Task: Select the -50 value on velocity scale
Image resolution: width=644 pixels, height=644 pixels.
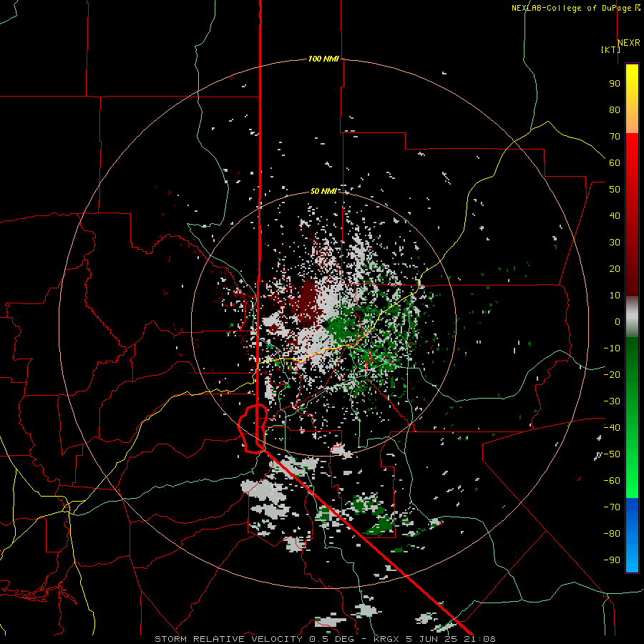Action: 612,454
